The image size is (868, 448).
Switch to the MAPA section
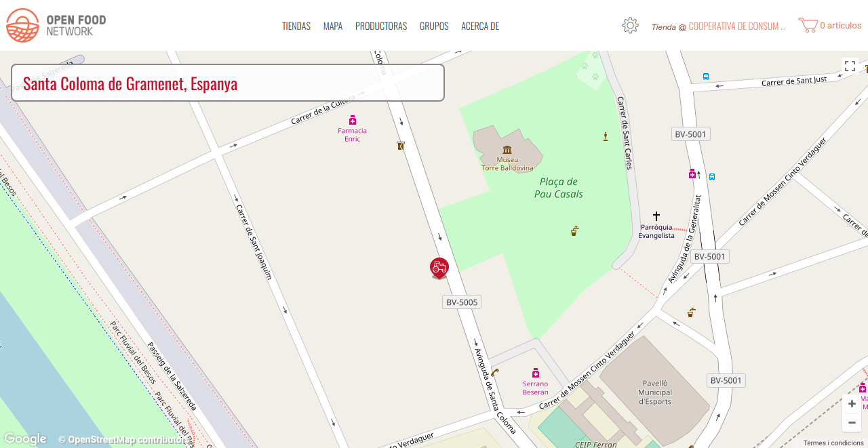332,26
